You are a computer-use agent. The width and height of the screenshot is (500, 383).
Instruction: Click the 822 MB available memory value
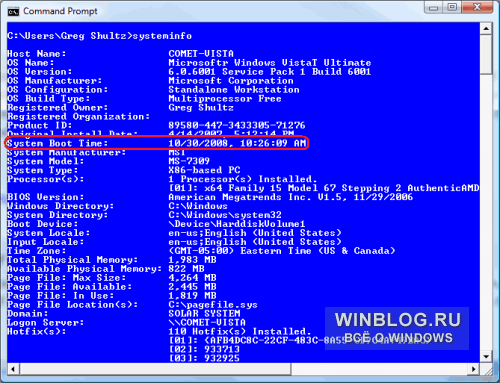(186, 269)
